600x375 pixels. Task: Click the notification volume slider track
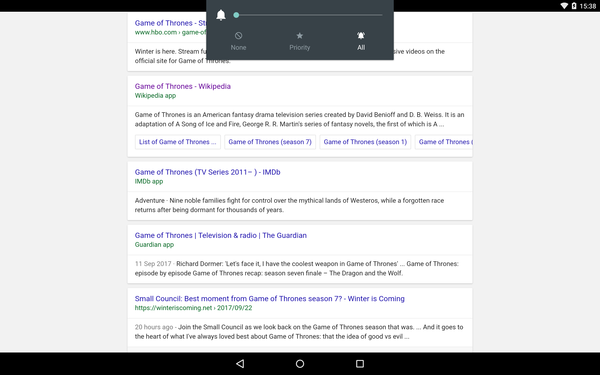click(309, 15)
